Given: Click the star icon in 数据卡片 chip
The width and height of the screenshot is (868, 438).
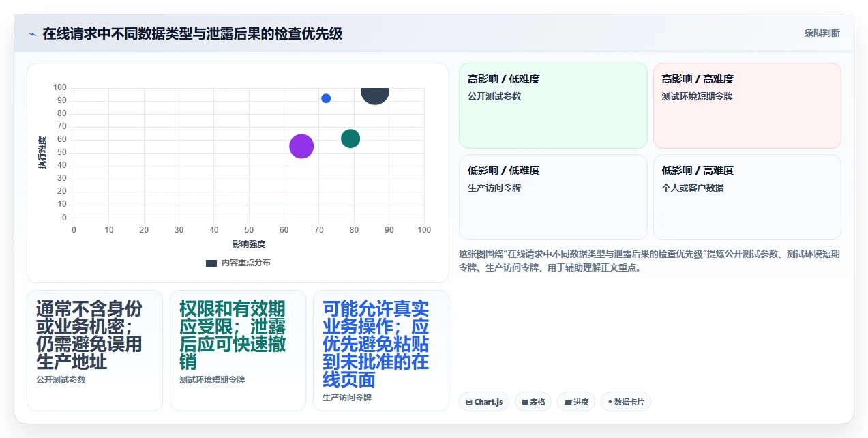Looking at the screenshot, I should coord(610,402).
